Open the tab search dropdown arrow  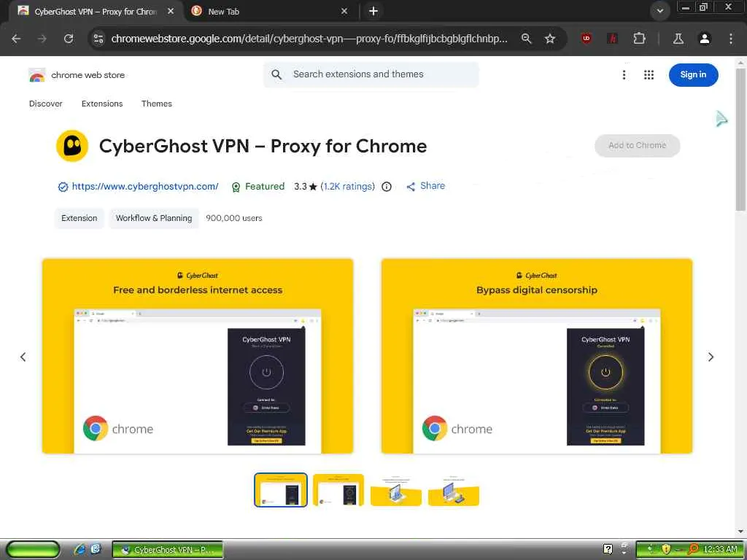coord(659,11)
